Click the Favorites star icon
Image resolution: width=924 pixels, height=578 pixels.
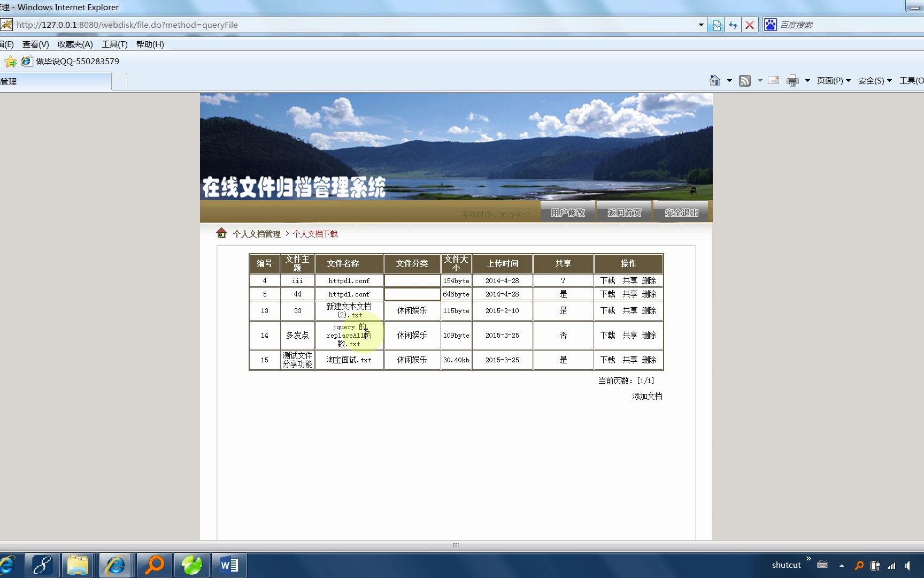pos(10,61)
